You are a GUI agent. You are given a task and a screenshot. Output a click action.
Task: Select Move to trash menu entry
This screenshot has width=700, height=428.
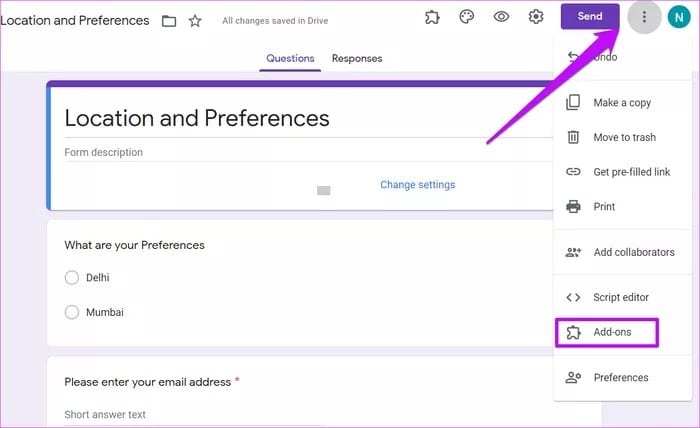pyautogui.click(x=622, y=137)
